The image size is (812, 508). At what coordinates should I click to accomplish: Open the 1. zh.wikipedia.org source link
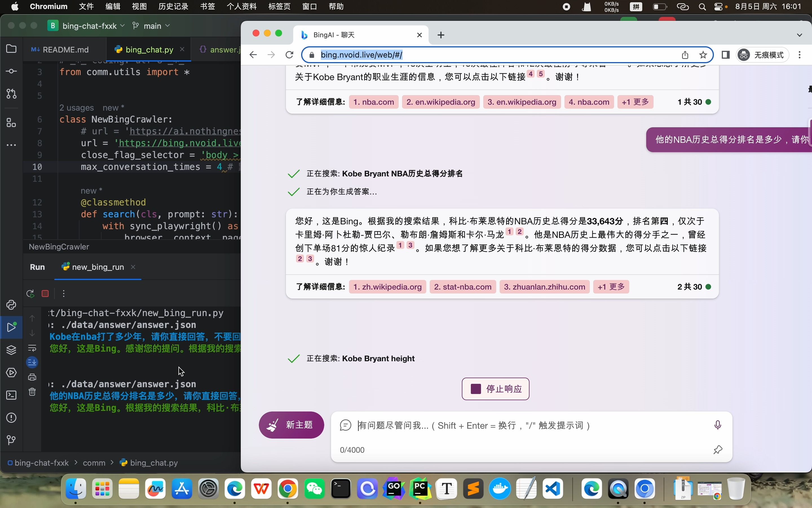point(388,287)
